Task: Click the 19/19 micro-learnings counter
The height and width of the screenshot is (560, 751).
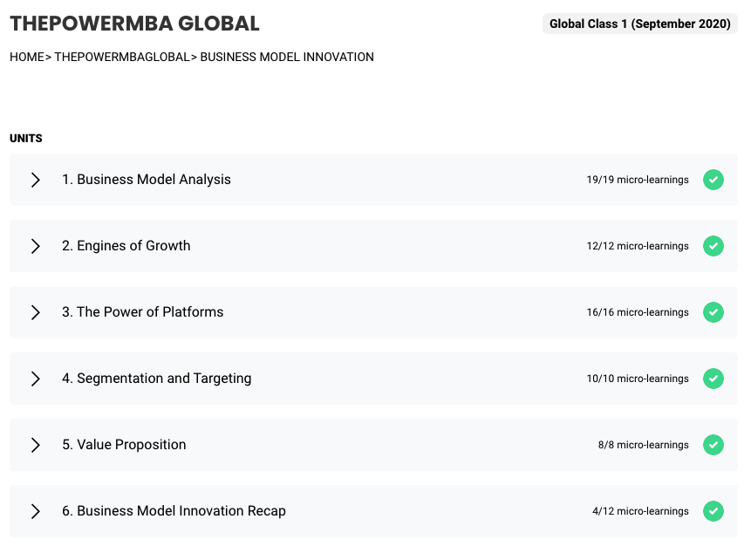Action: coord(636,180)
